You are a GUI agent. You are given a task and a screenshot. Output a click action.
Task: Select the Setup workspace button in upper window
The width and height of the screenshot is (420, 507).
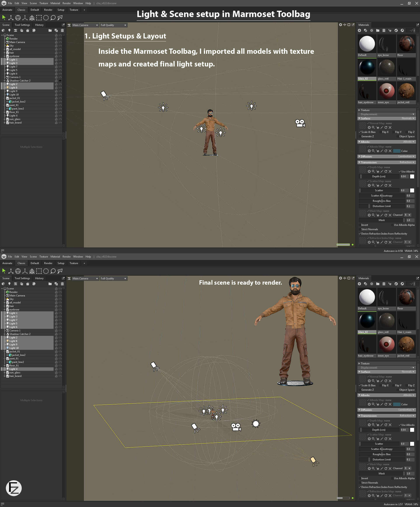coord(61,10)
